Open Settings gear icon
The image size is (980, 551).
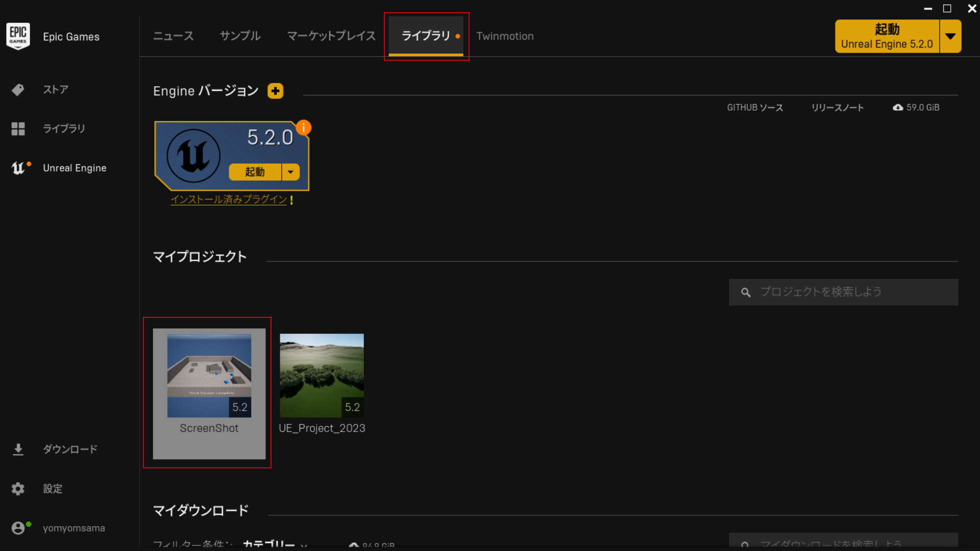pos(18,489)
